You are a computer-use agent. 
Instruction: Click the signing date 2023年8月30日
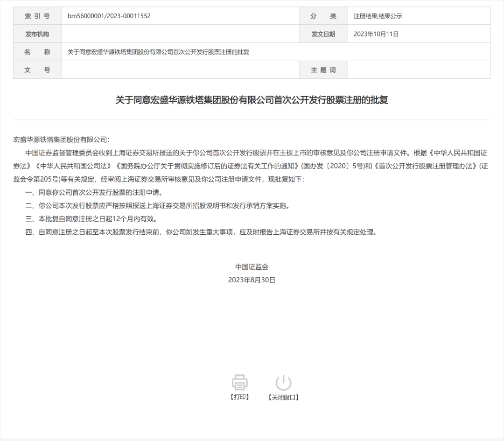tap(252, 280)
